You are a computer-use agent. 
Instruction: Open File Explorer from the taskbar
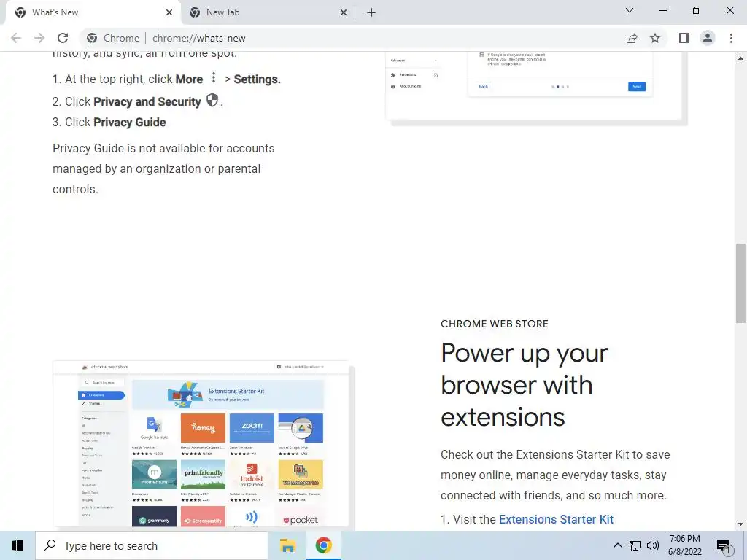(287, 545)
